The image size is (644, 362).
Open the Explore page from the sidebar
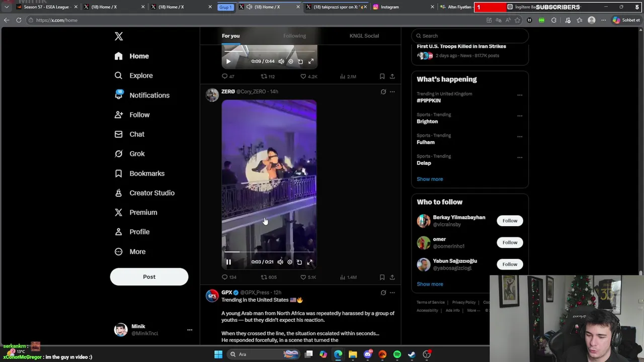[x=134, y=75]
